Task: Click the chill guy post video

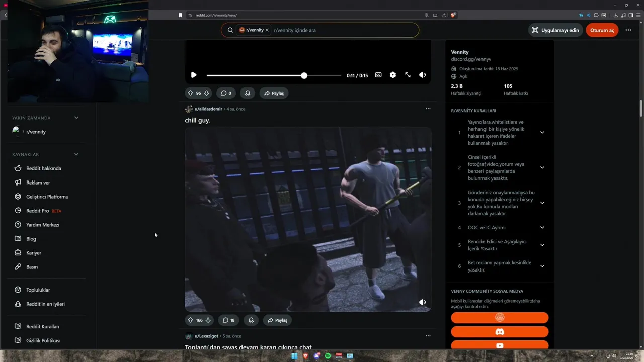Action: (308, 219)
